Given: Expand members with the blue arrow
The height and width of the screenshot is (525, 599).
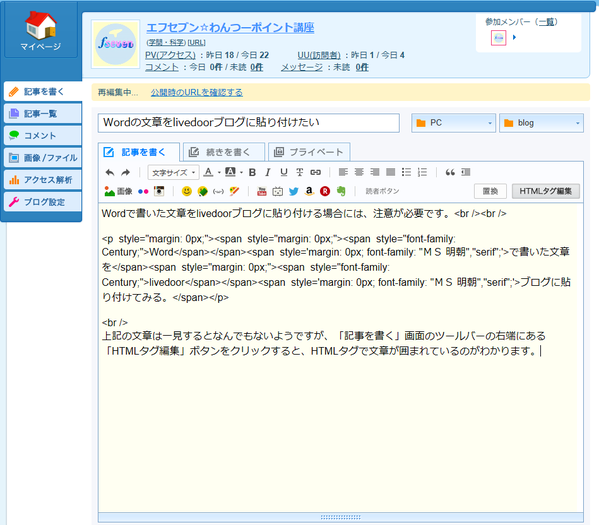Looking at the screenshot, I should point(514,37).
